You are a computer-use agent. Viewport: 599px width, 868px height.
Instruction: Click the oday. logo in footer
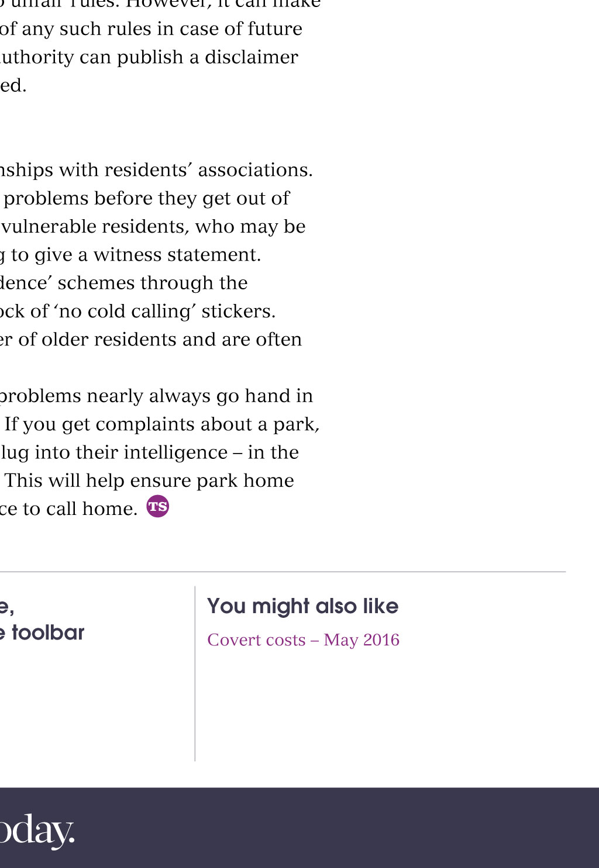37,831
